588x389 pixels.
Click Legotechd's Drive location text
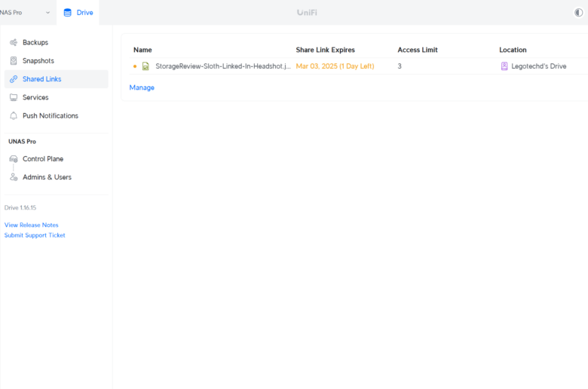click(538, 66)
